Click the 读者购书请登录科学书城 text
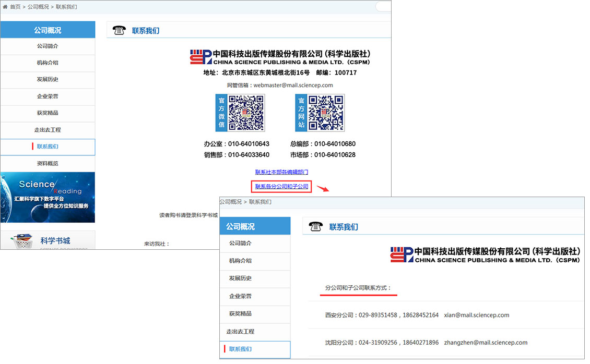The width and height of the screenshot is (590, 364). tap(188, 215)
